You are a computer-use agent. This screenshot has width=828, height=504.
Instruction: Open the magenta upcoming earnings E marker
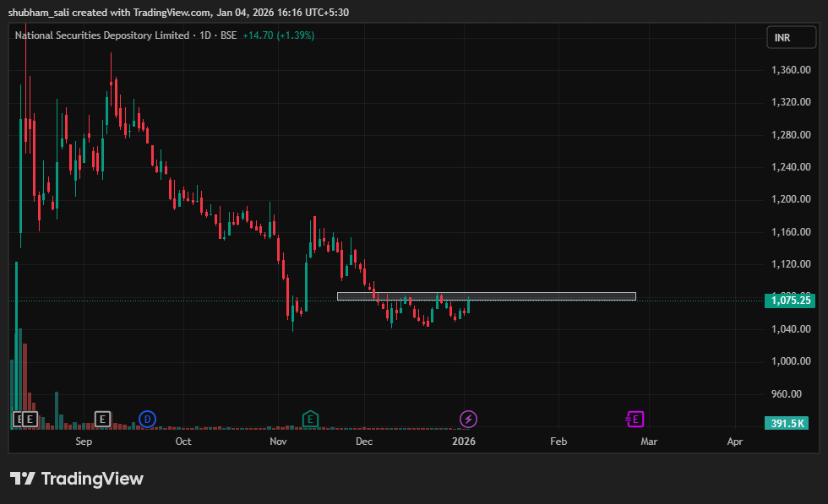(635, 420)
